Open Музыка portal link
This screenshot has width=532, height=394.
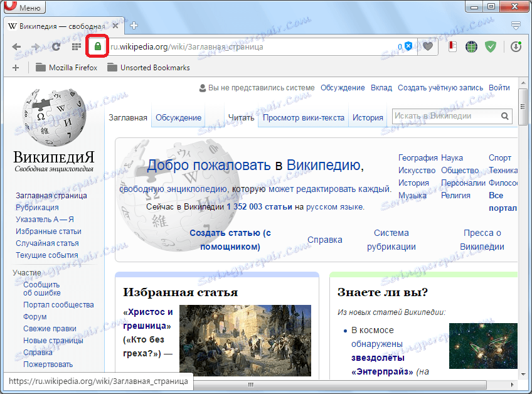point(412,196)
